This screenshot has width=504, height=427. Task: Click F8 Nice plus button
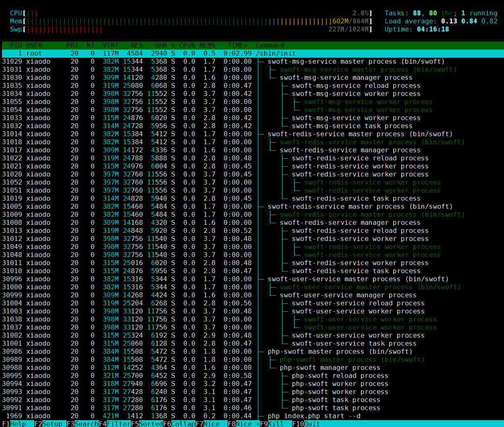click(244, 424)
